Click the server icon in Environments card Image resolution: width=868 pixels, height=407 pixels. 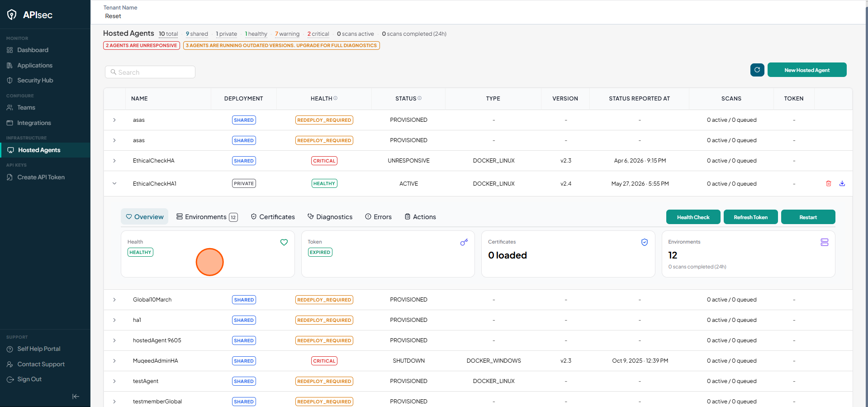pos(825,242)
